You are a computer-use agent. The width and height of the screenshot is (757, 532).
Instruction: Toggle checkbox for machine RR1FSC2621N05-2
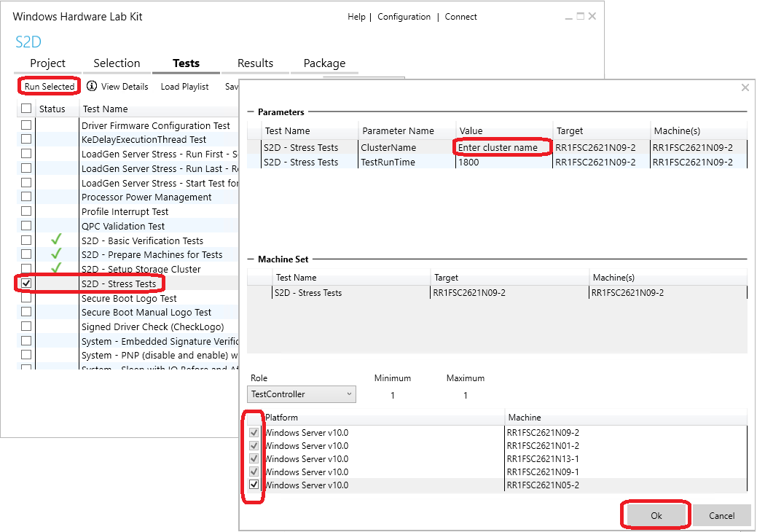coord(254,484)
